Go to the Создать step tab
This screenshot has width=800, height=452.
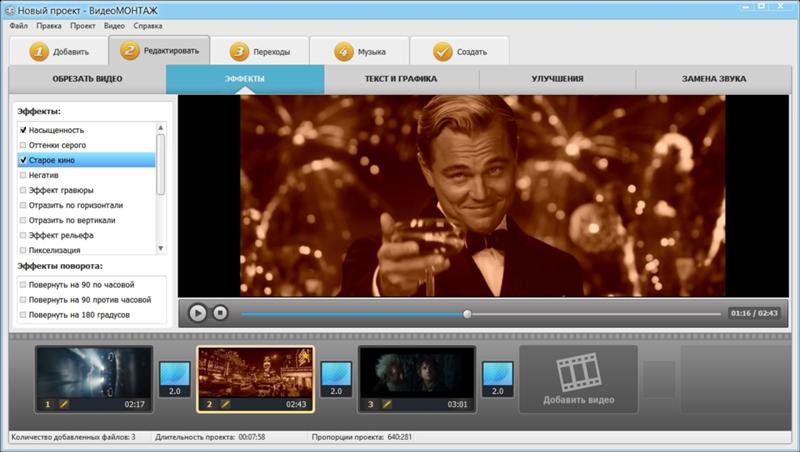[x=460, y=52]
